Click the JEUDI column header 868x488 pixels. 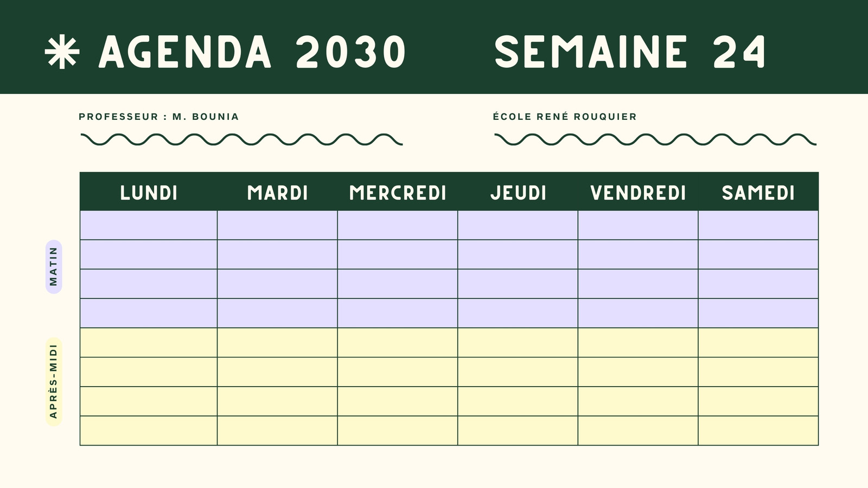(518, 192)
